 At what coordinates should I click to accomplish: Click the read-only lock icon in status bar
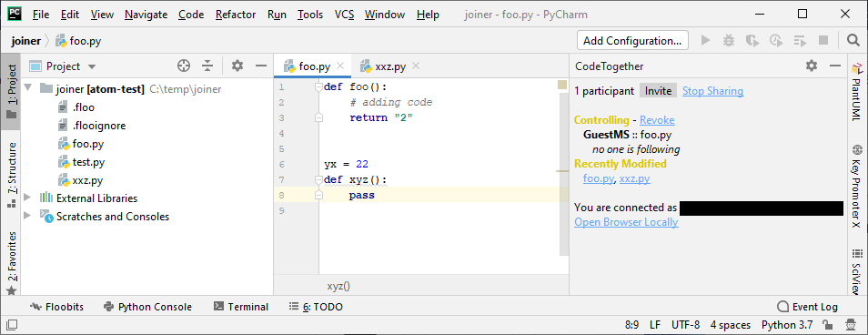tap(827, 325)
